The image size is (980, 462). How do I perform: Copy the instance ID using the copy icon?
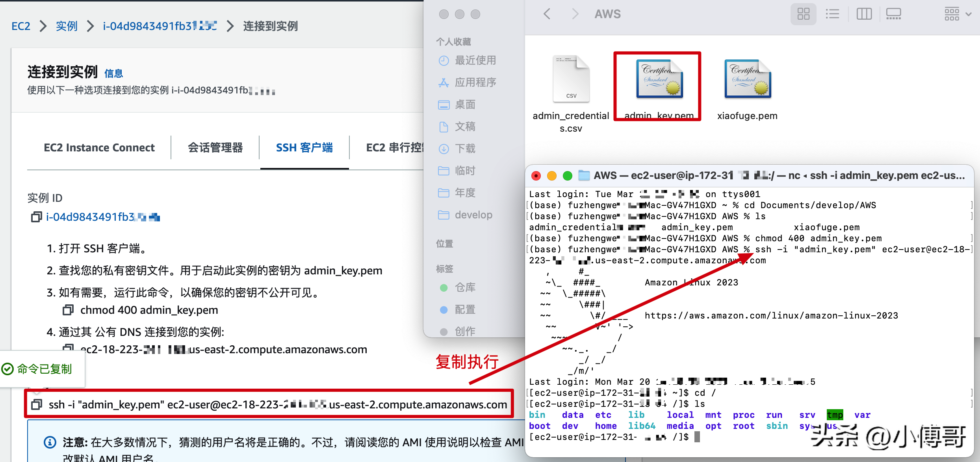point(36,217)
